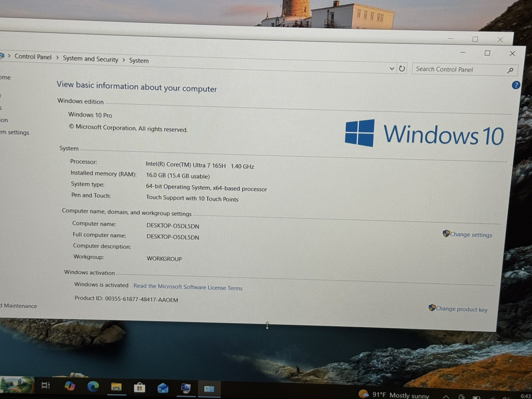The image size is (532, 399).
Task: Open Outlook from the taskbar
Action: tap(163, 388)
